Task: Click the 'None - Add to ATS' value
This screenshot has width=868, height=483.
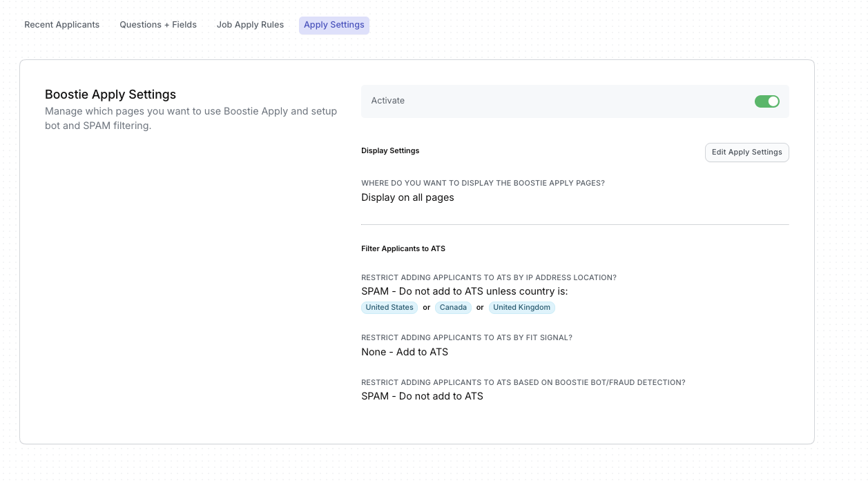Action: pyautogui.click(x=405, y=352)
